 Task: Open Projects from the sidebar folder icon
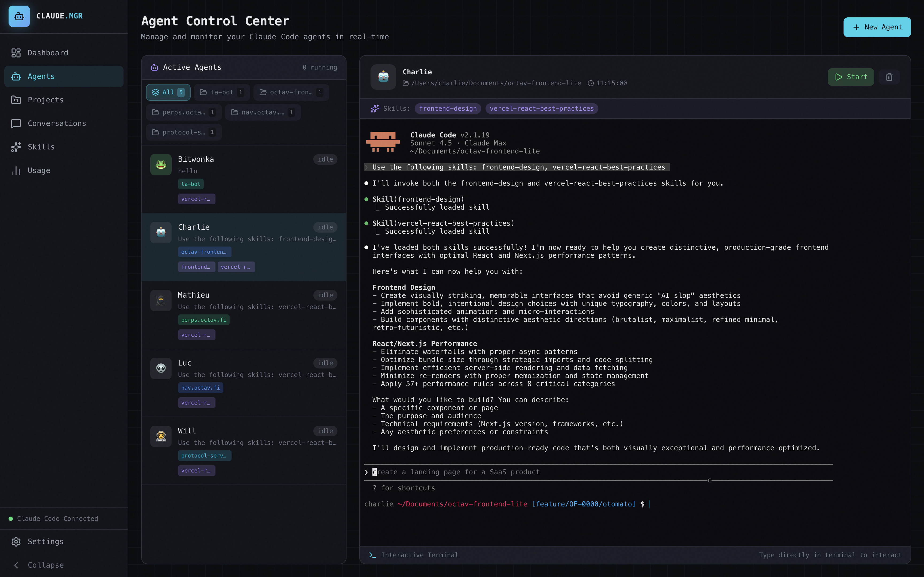[x=16, y=100]
